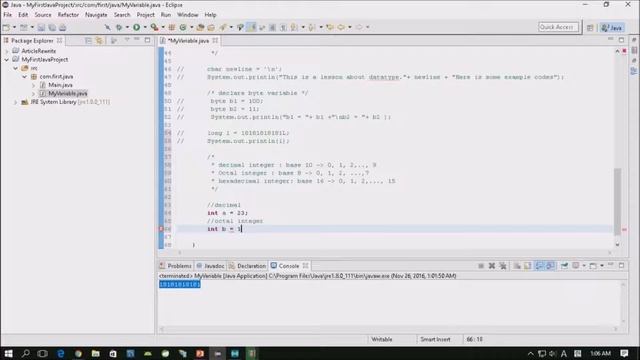Select MyVariable.java in Package Explorer

pyautogui.click(x=68, y=93)
